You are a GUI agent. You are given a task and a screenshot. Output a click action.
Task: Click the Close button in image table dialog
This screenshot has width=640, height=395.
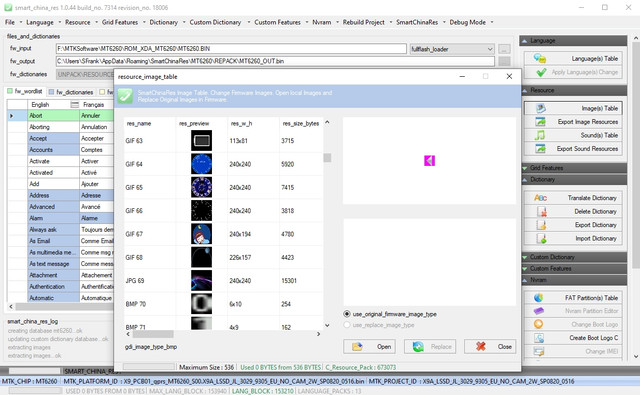tap(490, 346)
